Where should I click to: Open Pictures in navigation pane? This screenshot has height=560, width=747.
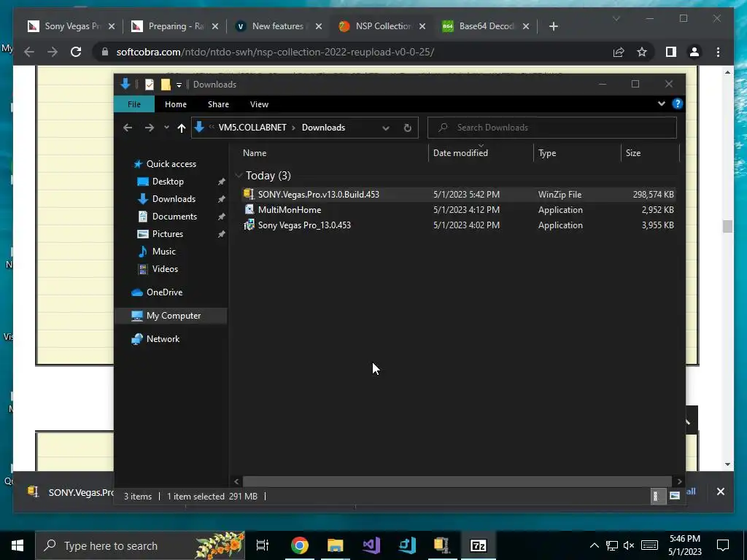167,234
